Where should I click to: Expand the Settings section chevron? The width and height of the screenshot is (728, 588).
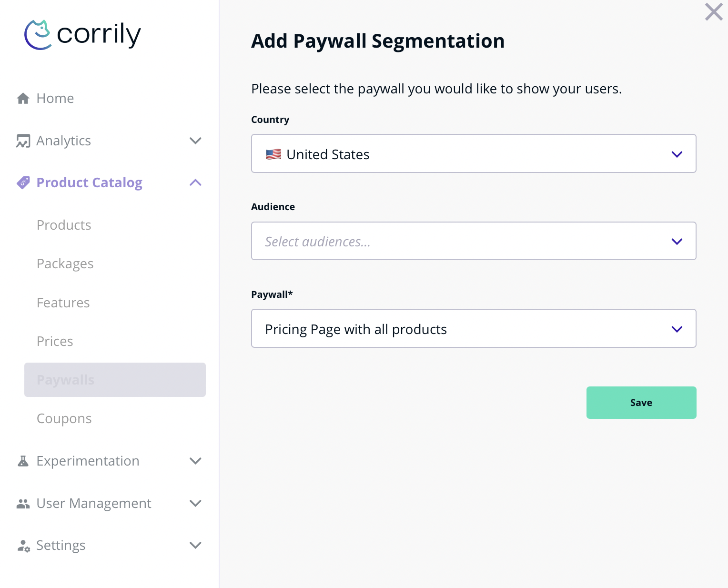tap(195, 545)
